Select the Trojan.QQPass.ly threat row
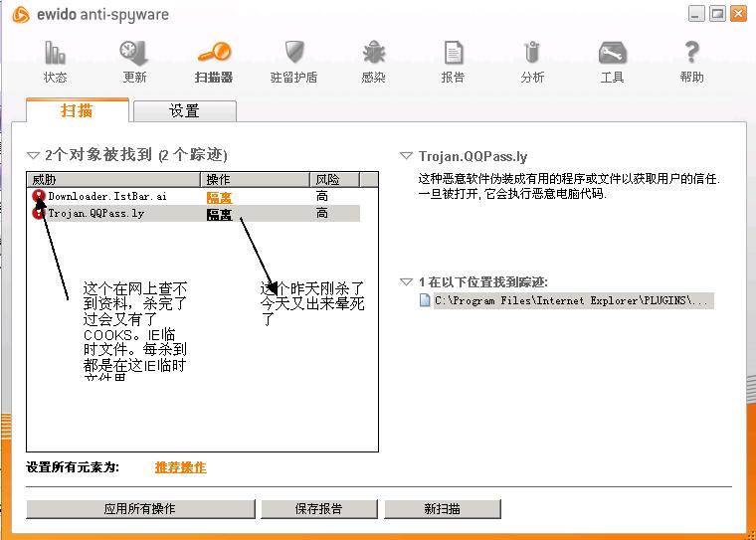 click(193, 213)
